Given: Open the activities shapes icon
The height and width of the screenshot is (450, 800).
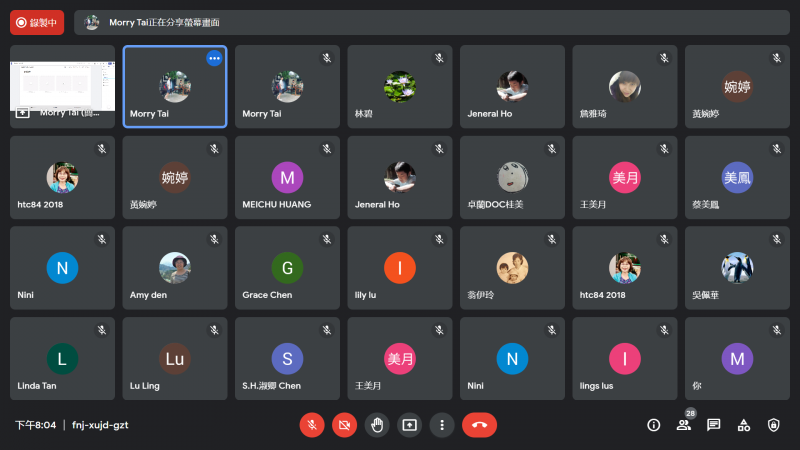Looking at the screenshot, I should (744, 425).
